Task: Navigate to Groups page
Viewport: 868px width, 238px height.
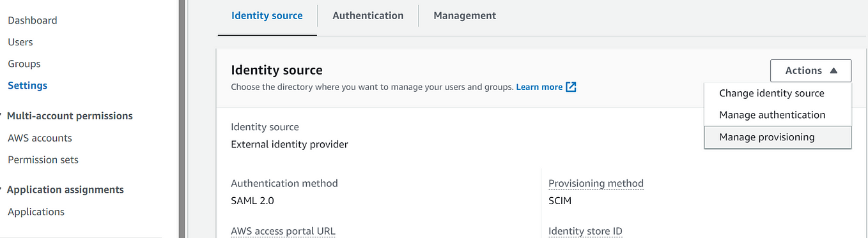Action: 24,64
